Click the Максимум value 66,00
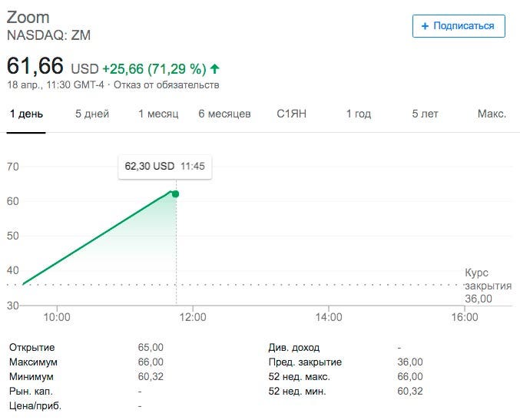The image size is (520, 420). pyautogui.click(x=151, y=362)
